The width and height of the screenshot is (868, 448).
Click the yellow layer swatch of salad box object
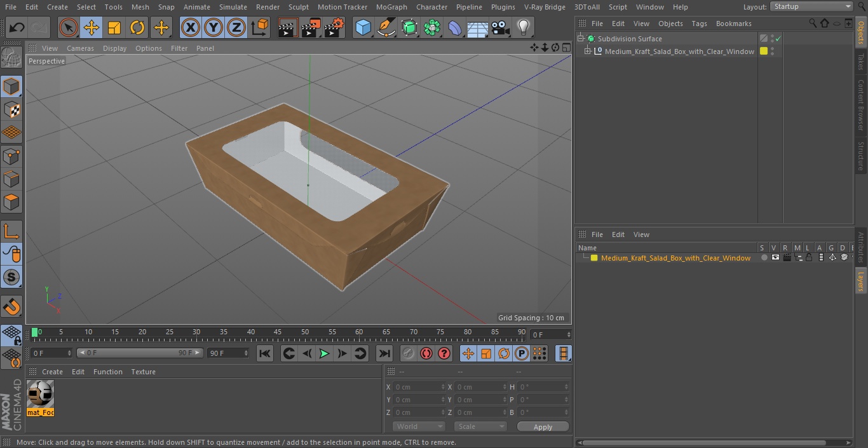(x=764, y=51)
